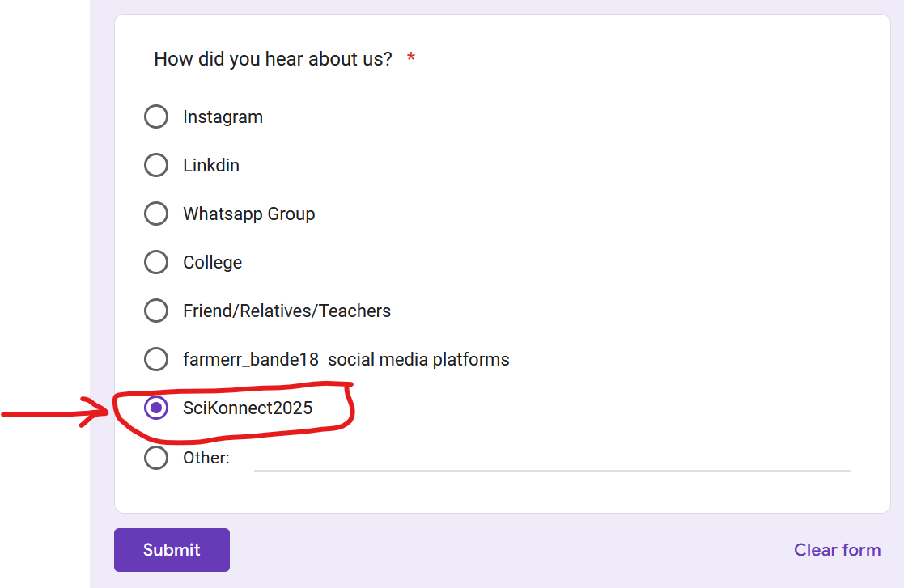Image resolution: width=904 pixels, height=588 pixels.
Task: Click the farmerr_bande18 social media platforms text
Action: point(346,359)
